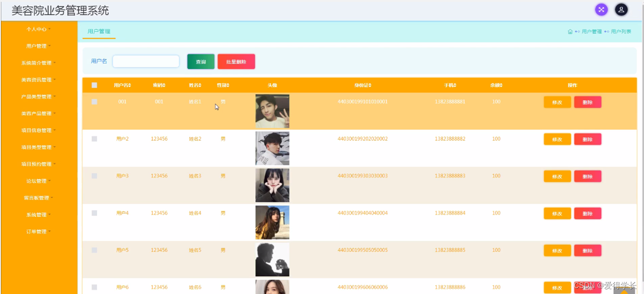Image resolution: width=644 pixels, height=294 pixels.
Task: Check the checkbox for 用户2
Action: click(94, 139)
